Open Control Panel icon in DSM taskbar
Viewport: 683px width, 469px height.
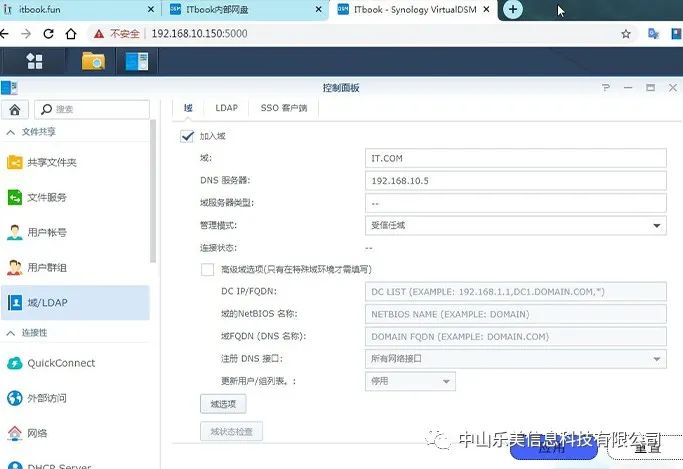click(x=137, y=61)
